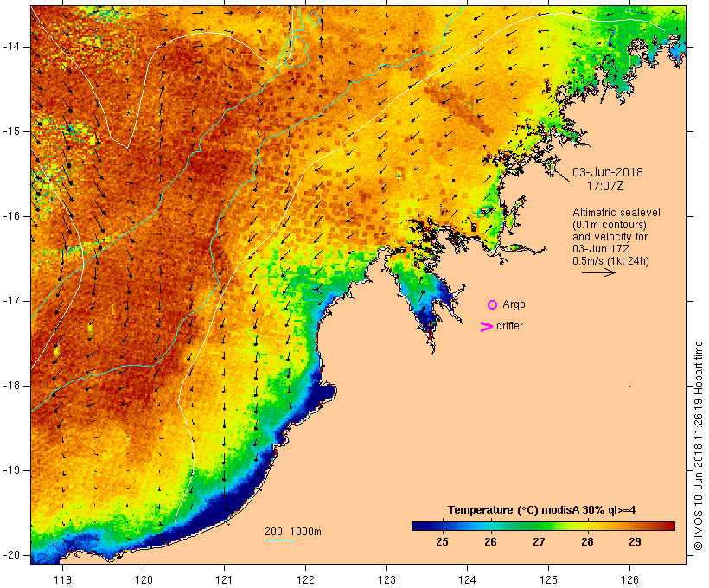
Task: Click the dark red end of color bar
Action: pyautogui.click(x=671, y=526)
